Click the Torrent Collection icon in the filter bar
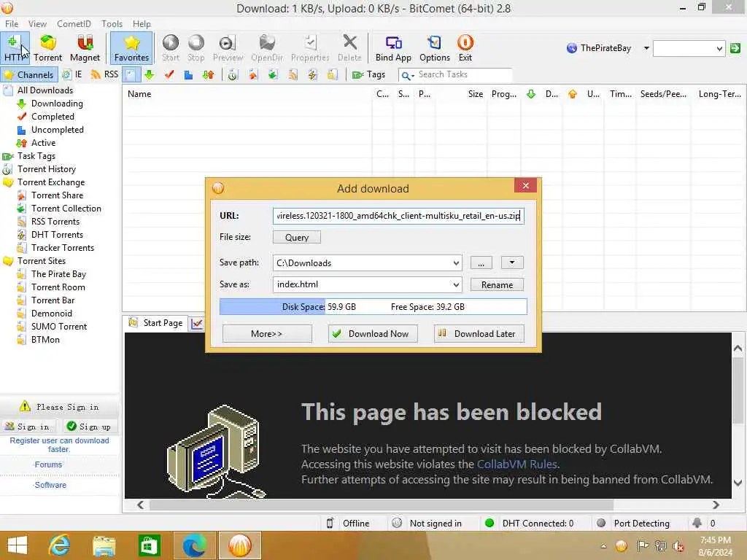The image size is (747, 560). 273,75
